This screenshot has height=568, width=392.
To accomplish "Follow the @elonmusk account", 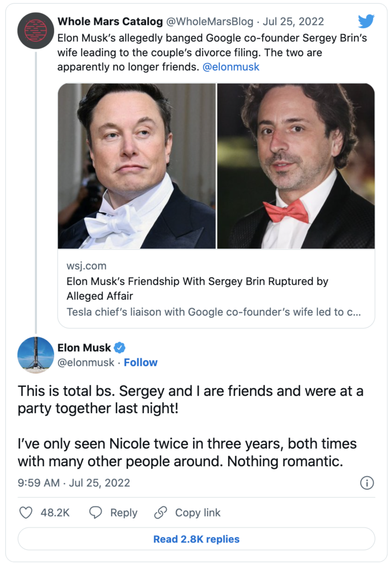I will [x=141, y=363].
